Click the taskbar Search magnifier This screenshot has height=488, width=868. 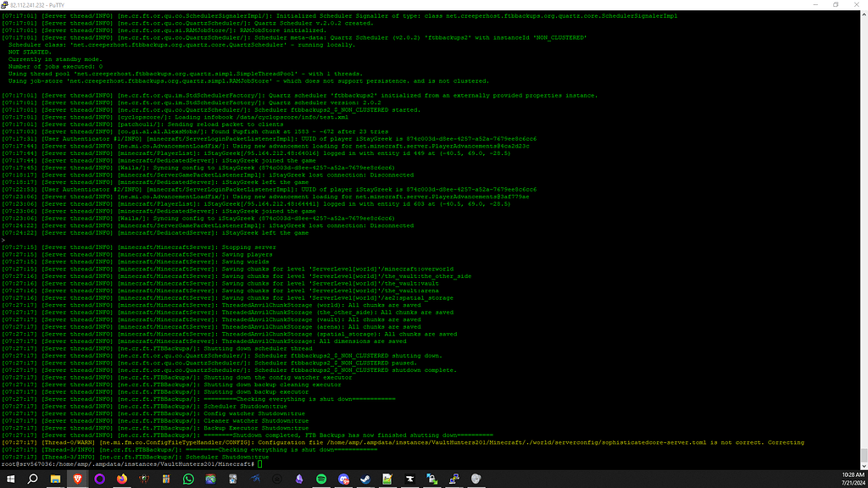tap(33, 479)
